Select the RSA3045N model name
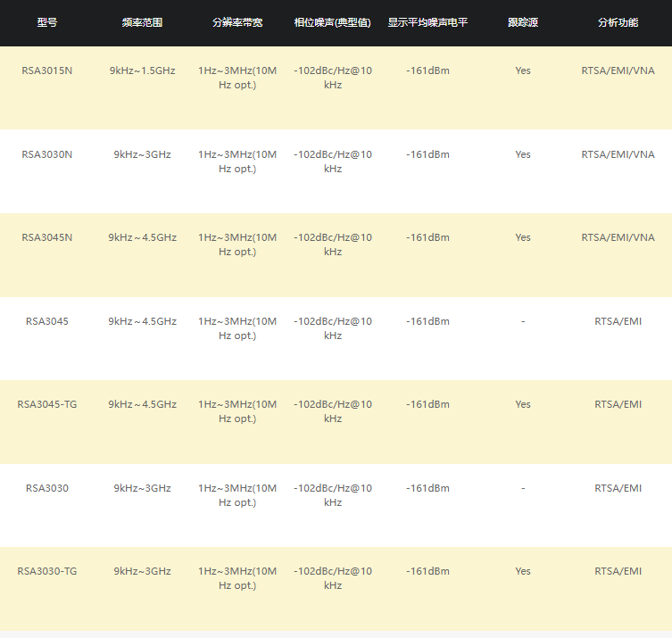 pyautogui.click(x=47, y=237)
